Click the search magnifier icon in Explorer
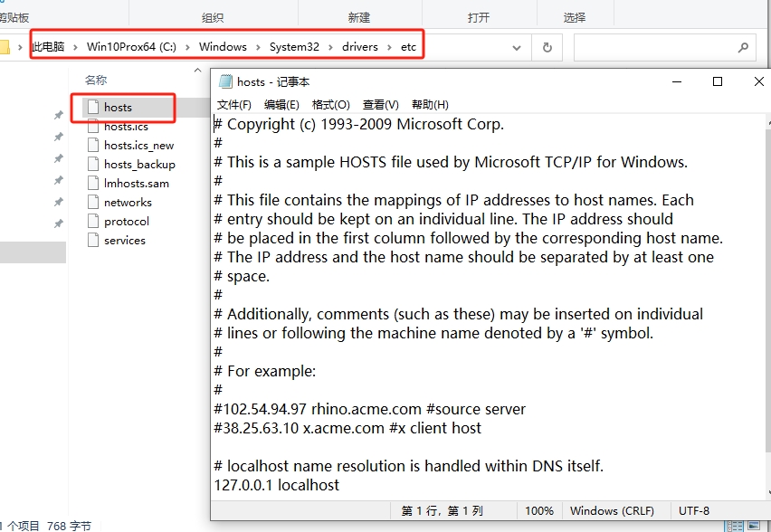The height and width of the screenshot is (532, 771). 743,47
